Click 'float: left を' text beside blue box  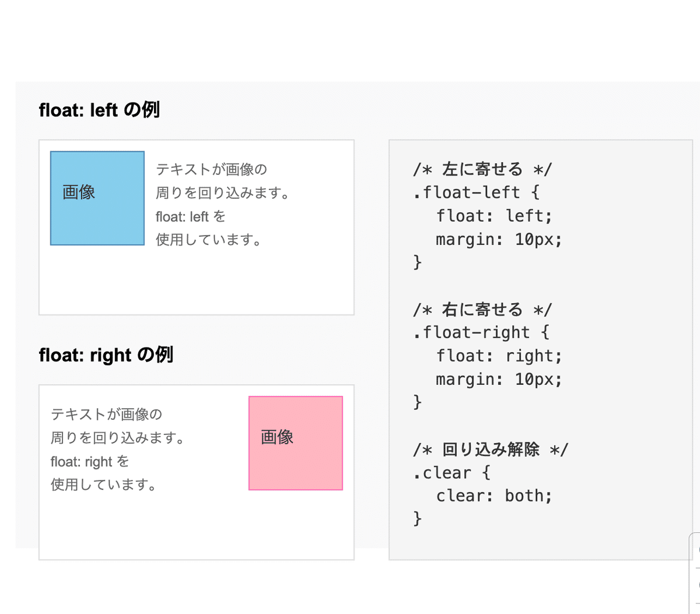tap(190, 216)
